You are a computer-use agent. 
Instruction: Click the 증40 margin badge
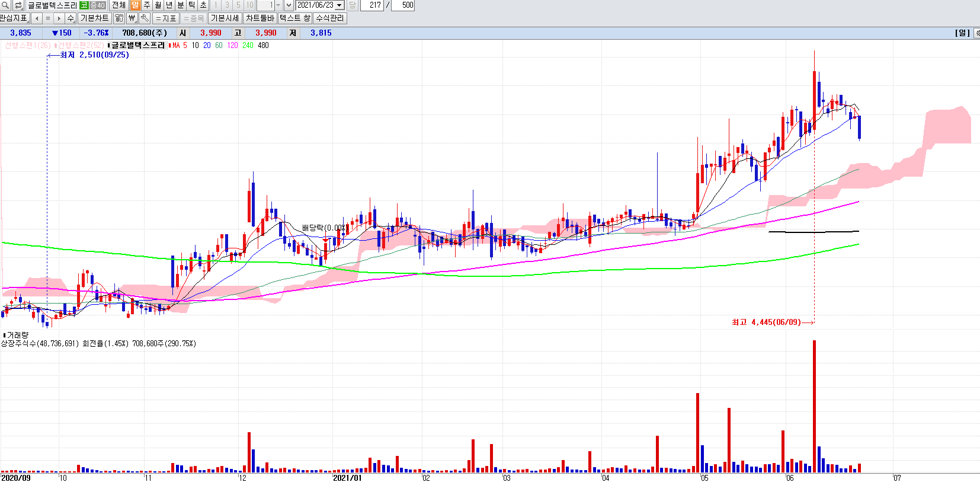(x=98, y=5)
